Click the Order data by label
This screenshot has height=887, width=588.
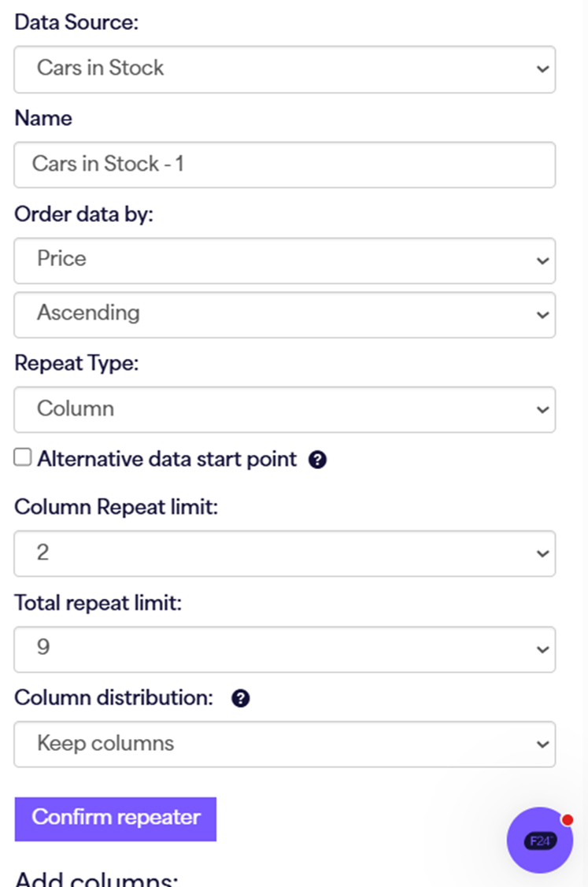pos(83,215)
